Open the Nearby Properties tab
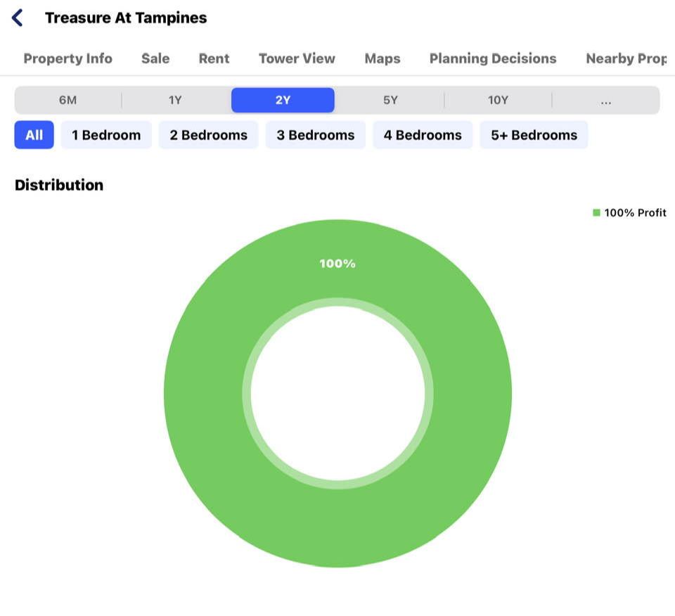This screenshot has height=616, width=675. (x=626, y=58)
